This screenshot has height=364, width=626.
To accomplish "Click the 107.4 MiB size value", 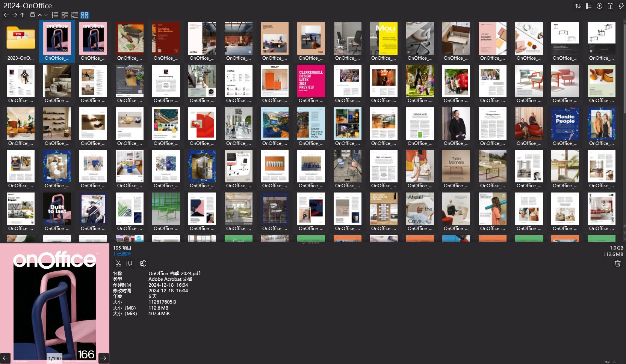I will pos(159,314).
